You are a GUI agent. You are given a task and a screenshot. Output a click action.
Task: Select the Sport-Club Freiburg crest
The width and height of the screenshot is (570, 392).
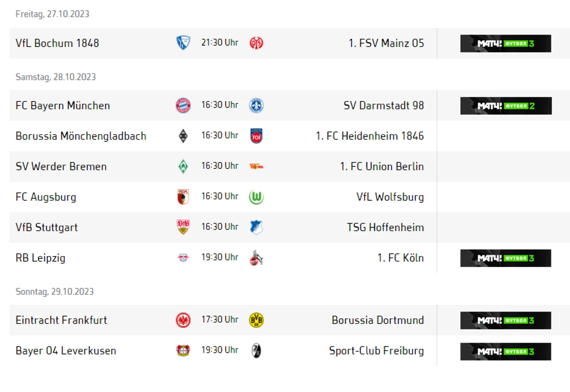pos(256,351)
